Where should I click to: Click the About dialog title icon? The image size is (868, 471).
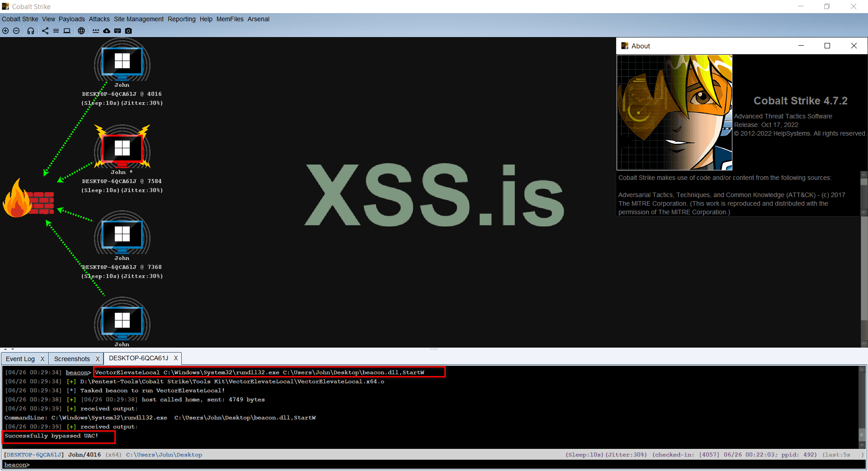coord(625,46)
